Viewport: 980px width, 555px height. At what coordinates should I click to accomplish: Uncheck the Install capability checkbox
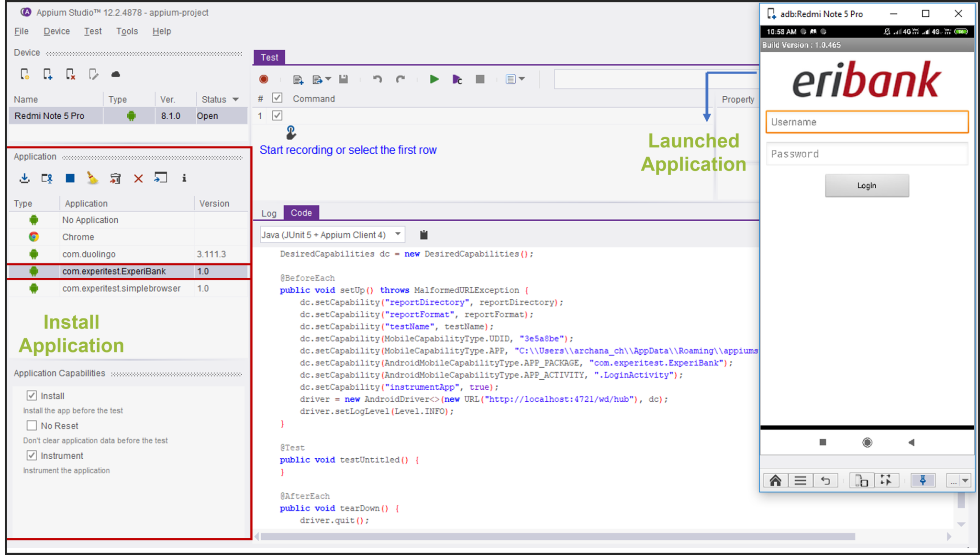pos(32,396)
